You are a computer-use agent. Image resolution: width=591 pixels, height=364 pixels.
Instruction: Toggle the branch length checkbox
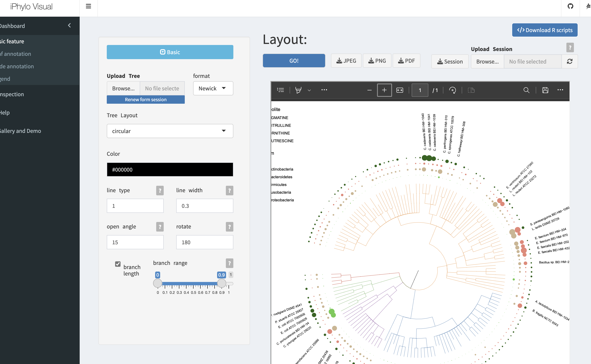pyautogui.click(x=118, y=264)
